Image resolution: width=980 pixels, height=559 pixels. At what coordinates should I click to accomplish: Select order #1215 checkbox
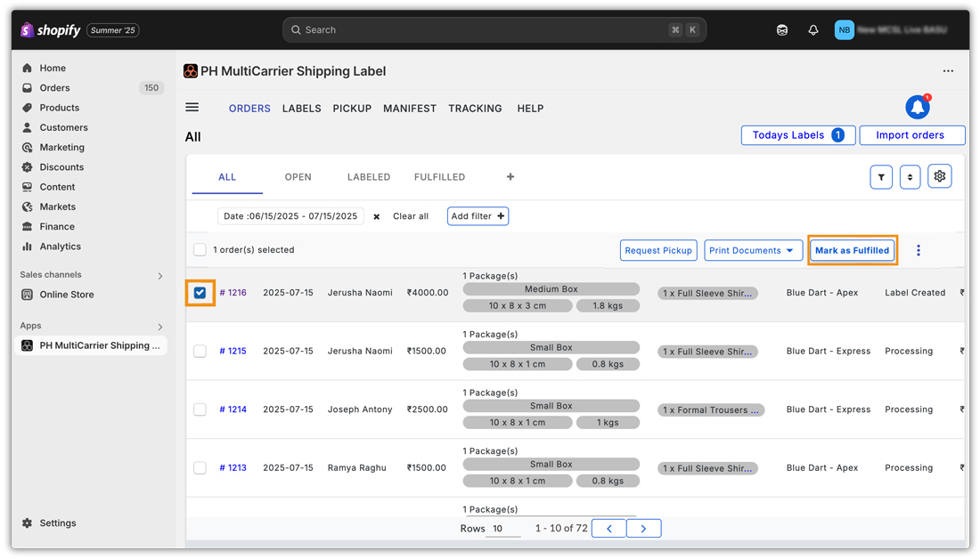(200, 351)
